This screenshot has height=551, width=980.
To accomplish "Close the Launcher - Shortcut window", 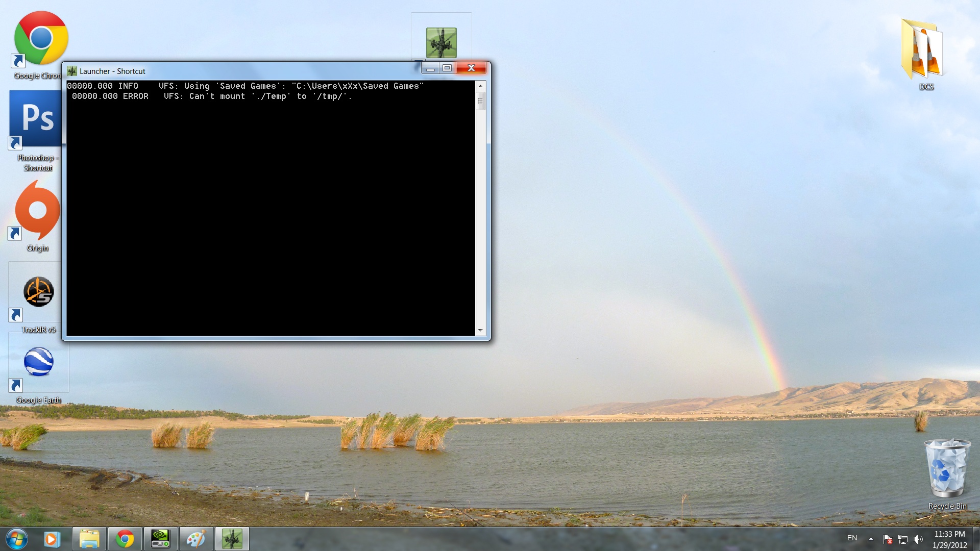I will click(471, 68).
